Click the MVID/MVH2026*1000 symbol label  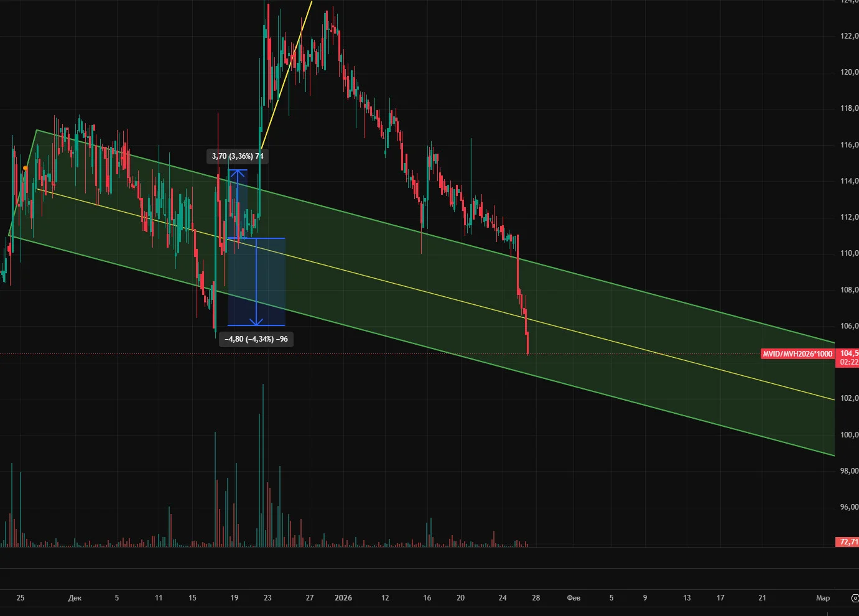797,353
